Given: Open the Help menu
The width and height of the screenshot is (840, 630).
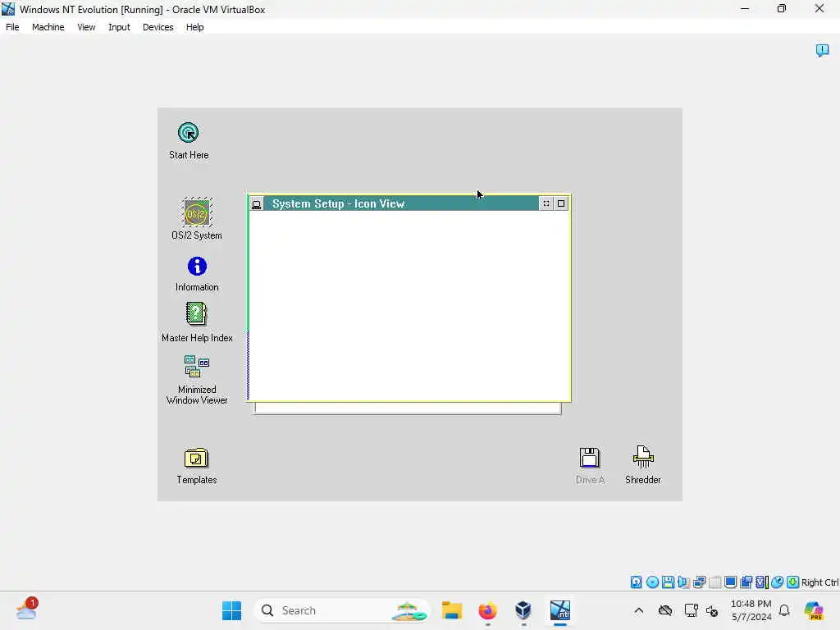Looking at the screenshot, I should click(x=195, y=27).
